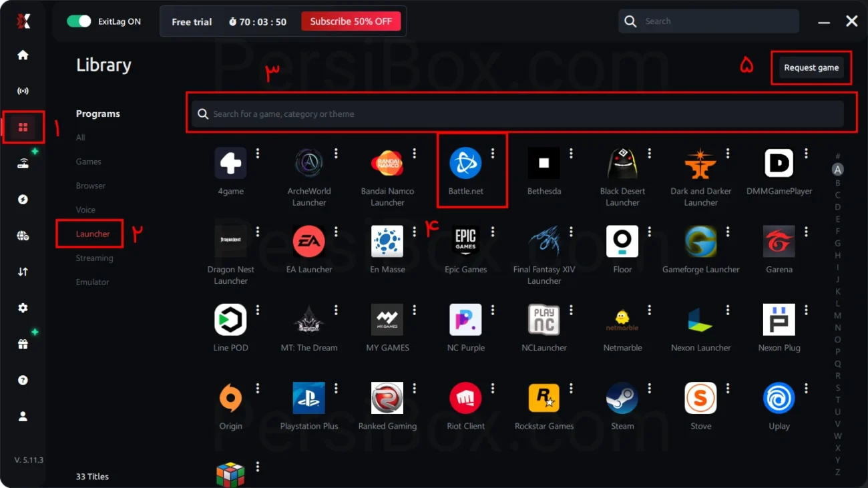Click the 33 Titles count text
The height and width of the screenshot is (488, 868).
click(92, 477)
